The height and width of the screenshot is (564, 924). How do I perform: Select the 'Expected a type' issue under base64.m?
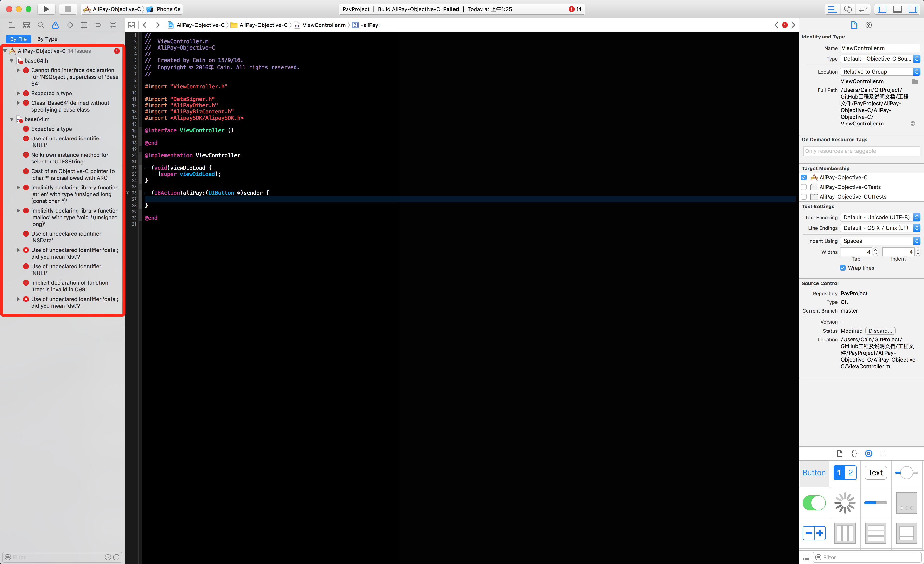click(x=51, y=129)
